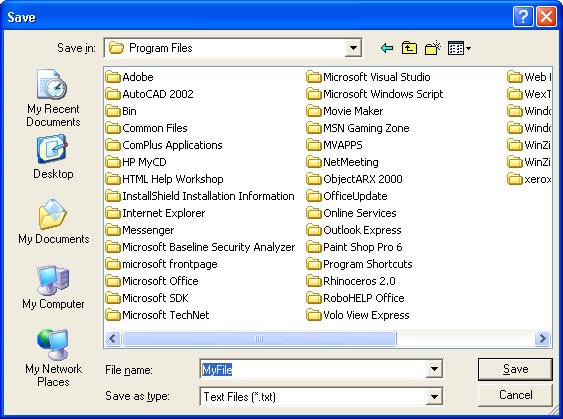This screenshot has width=563, height=419.
Task: Click the horizontal scrollbar thumb
Action: pos(259,338)
